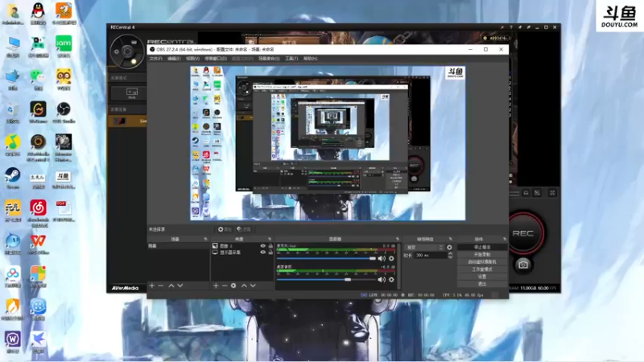
Task: Move the source up in Sources panel
Action: [x=244, y=286]
